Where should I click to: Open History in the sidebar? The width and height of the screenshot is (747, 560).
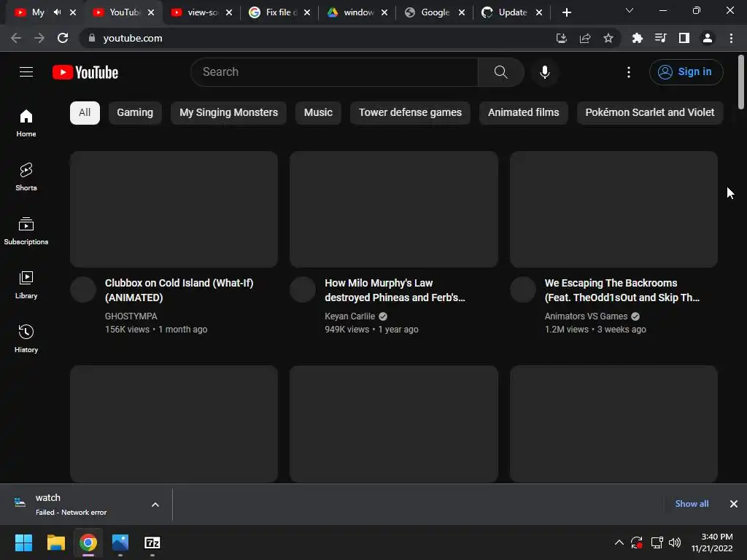(x=26, y=338)
